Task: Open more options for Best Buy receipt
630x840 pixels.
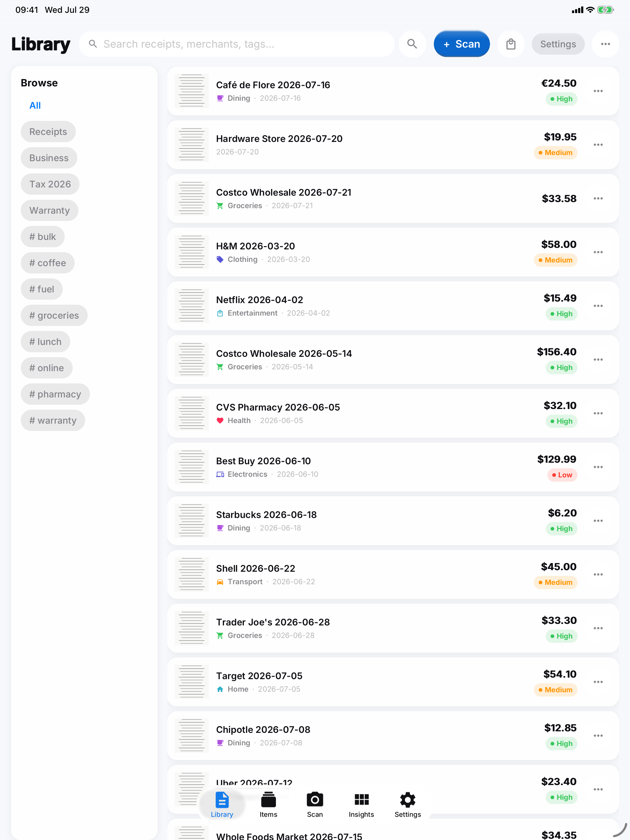Action: point(598,467)
